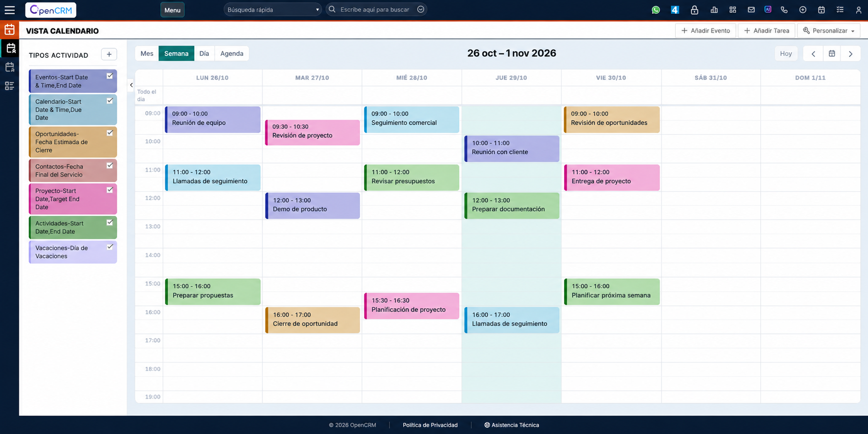Collapse the activity types side panel
The height and width of the screenshot is (434, 868).
(131, 85)
